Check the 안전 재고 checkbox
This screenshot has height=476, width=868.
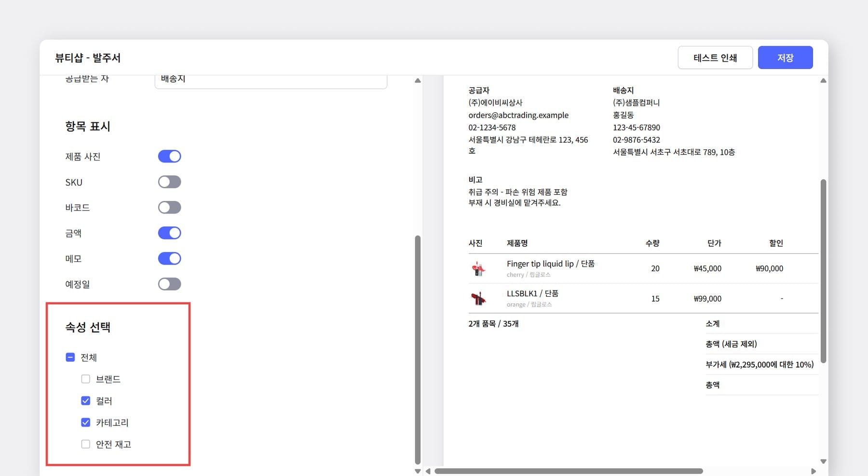pos(85,444)
